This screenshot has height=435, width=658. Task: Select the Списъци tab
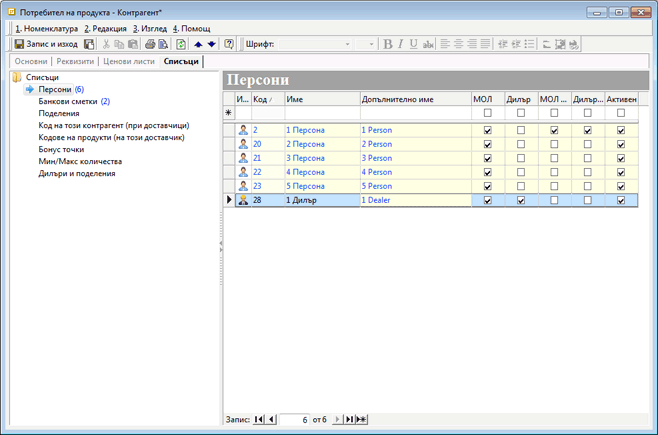point(181,61)
